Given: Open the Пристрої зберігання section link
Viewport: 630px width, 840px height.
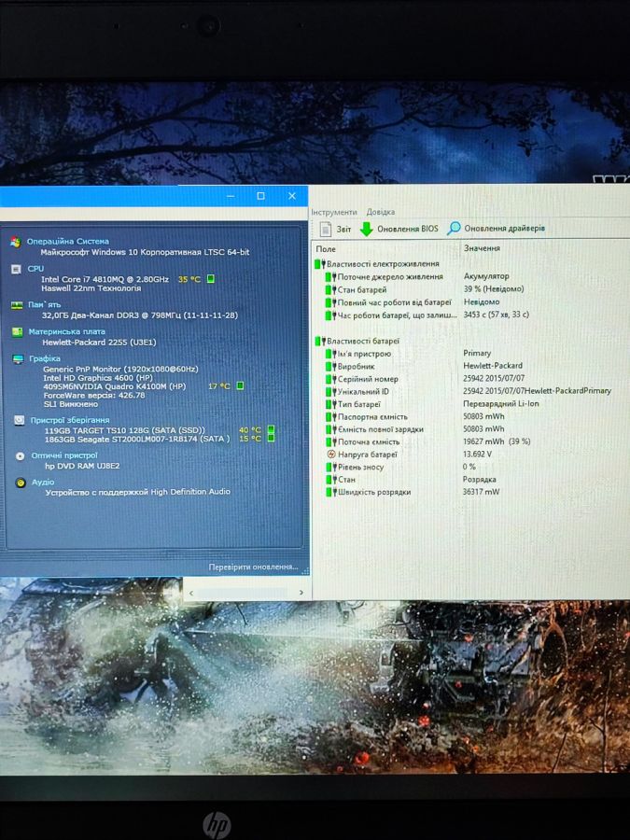Looking at the screenshot, I should (70, 420).
